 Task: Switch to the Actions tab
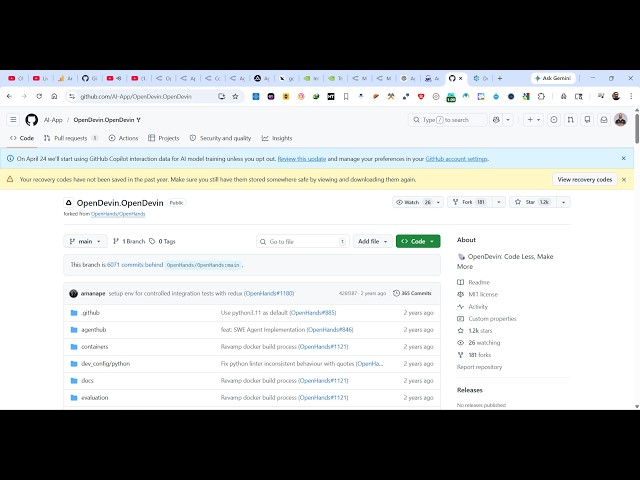[x=123, y=138]
